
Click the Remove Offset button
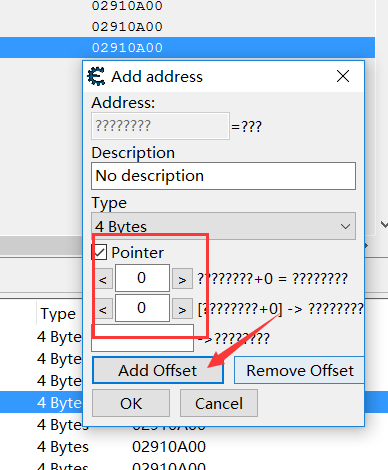299,370
